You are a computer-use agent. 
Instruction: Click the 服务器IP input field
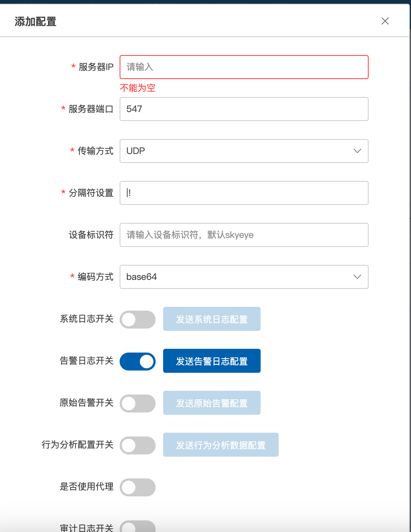244,67
